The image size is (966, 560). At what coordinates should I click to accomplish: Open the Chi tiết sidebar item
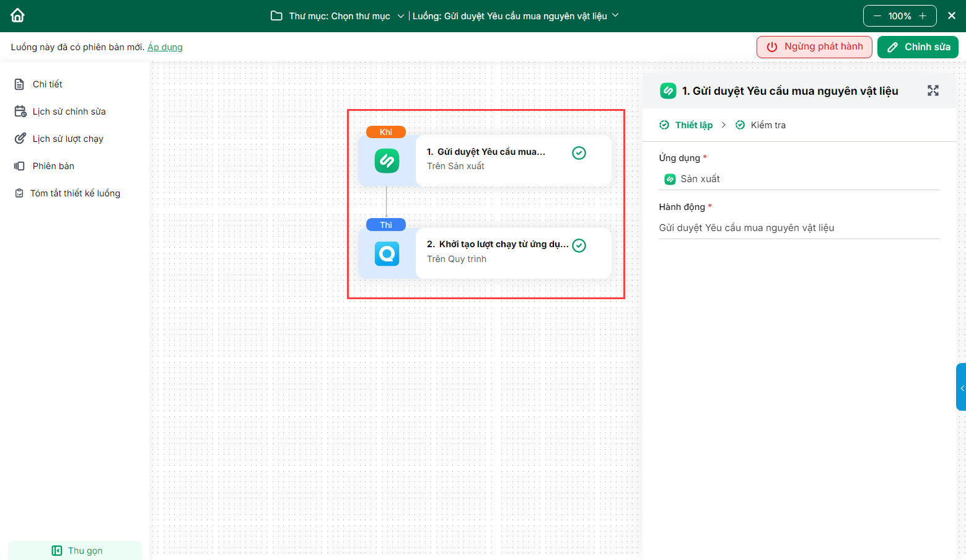[x=47, y=84]
